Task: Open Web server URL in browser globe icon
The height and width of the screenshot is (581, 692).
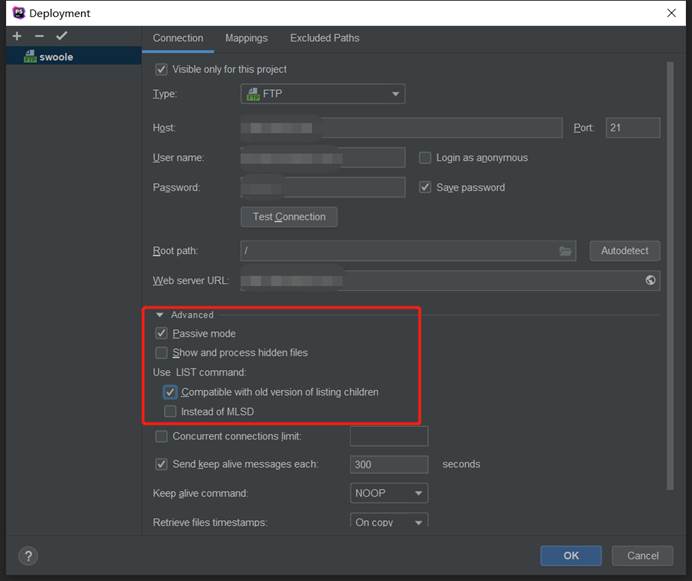Action: click(650, 280)
